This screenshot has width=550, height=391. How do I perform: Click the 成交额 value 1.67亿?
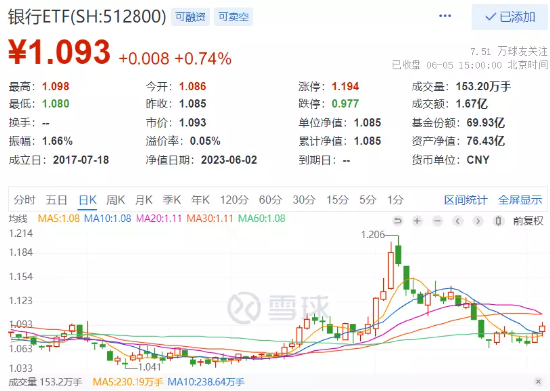click(472, 104)
